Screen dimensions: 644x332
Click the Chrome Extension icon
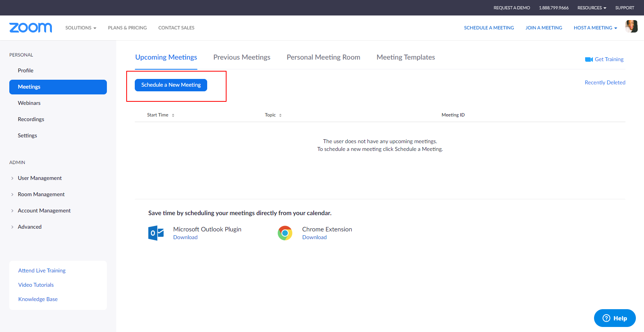point(285,233)
